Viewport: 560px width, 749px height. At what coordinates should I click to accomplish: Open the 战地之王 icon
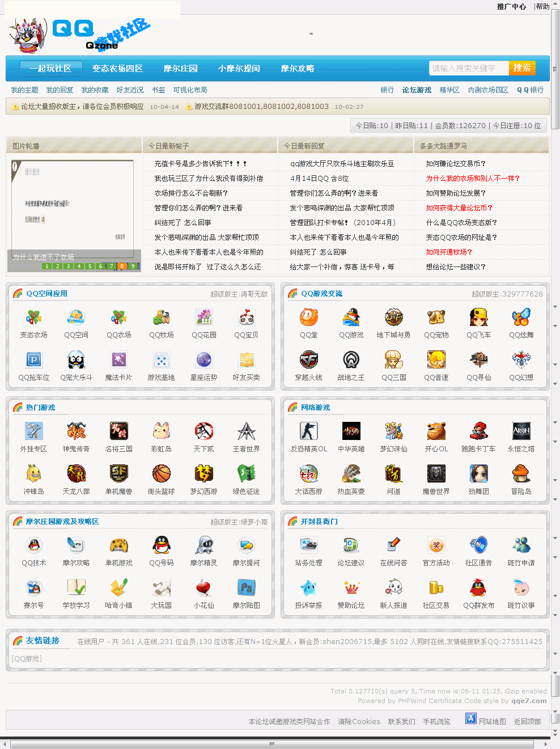(x=351, y=360)
